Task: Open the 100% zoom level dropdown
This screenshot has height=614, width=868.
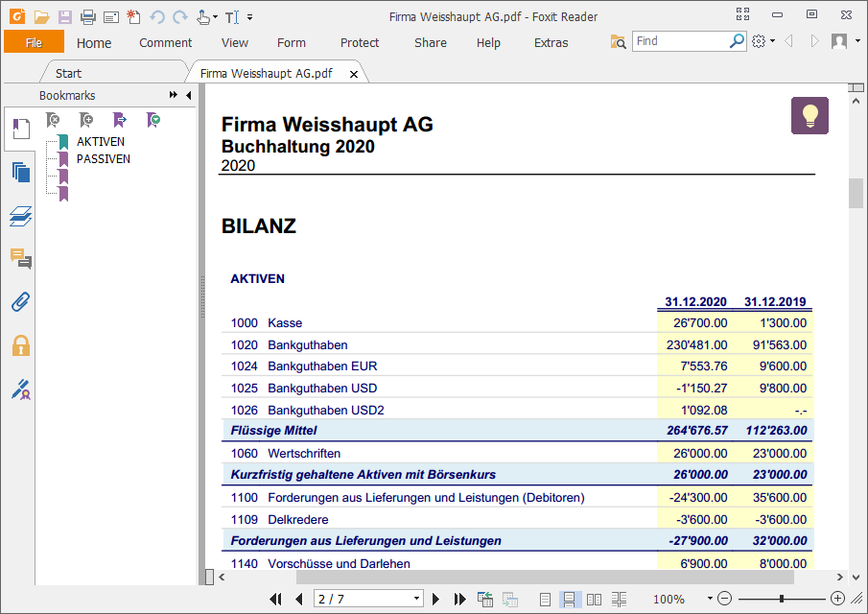Action: [710, 599]
